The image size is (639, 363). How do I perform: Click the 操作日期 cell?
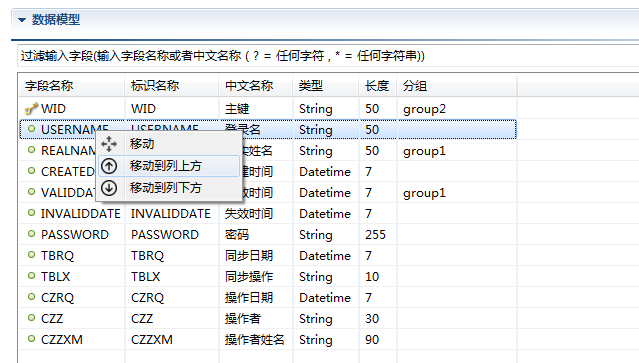click(x=256, y=297)
